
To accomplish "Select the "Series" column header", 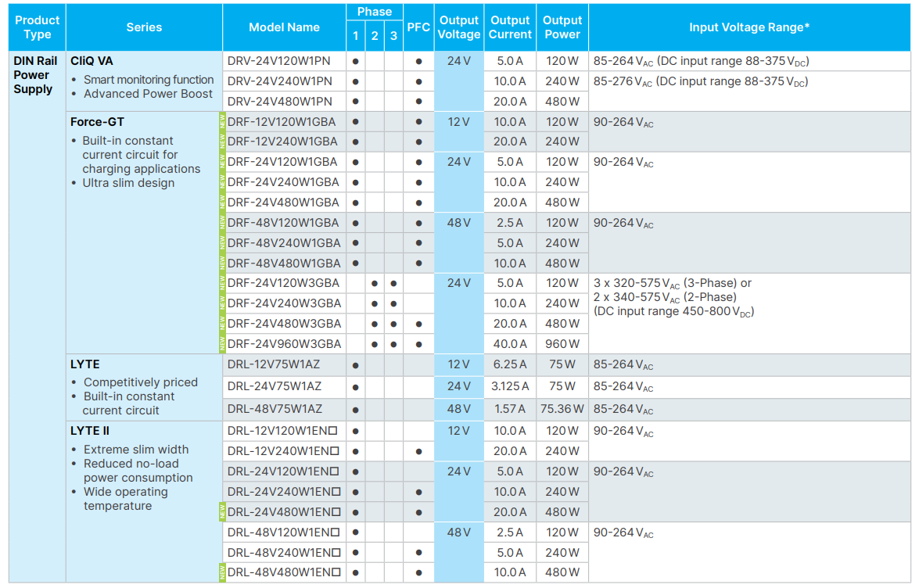I will coord(144,27).
